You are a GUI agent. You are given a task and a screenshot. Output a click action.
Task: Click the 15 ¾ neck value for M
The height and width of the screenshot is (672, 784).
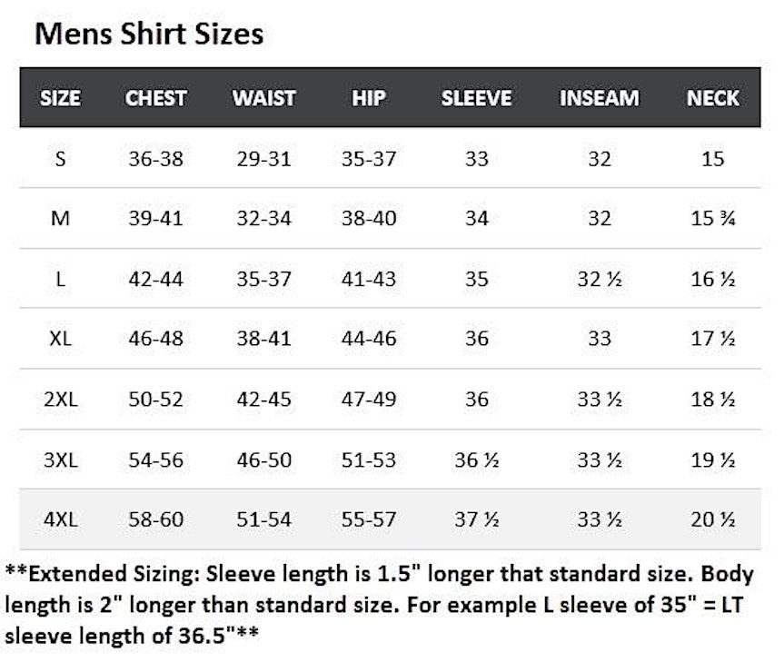tap(712, 218)
